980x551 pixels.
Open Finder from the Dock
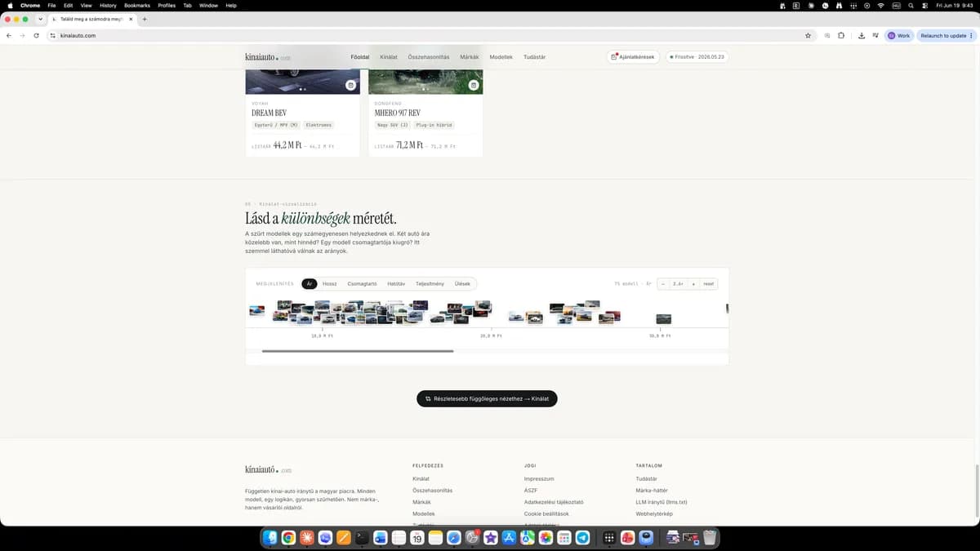pyautogui.click(x=270, y=538)
